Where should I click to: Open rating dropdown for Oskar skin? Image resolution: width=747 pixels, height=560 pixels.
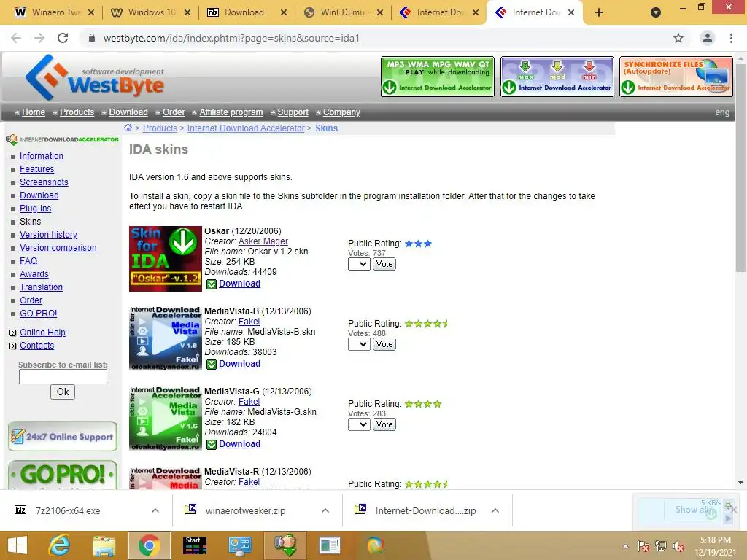(x=359, y=264)
